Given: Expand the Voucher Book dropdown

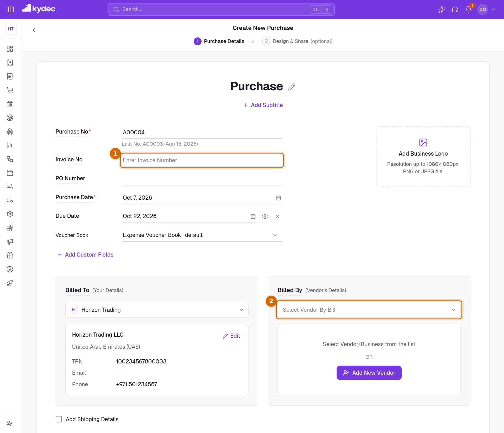Looking at the screenshot, I should point(202,235).
